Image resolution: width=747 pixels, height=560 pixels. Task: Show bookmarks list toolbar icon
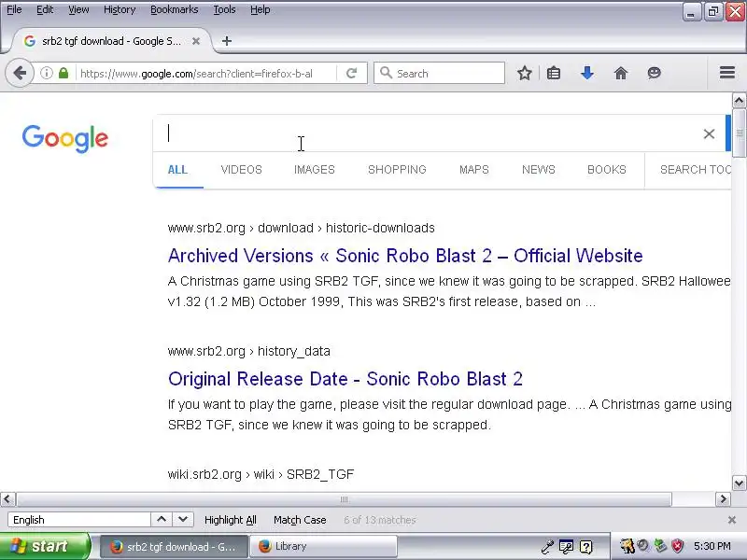coord(554,74)
